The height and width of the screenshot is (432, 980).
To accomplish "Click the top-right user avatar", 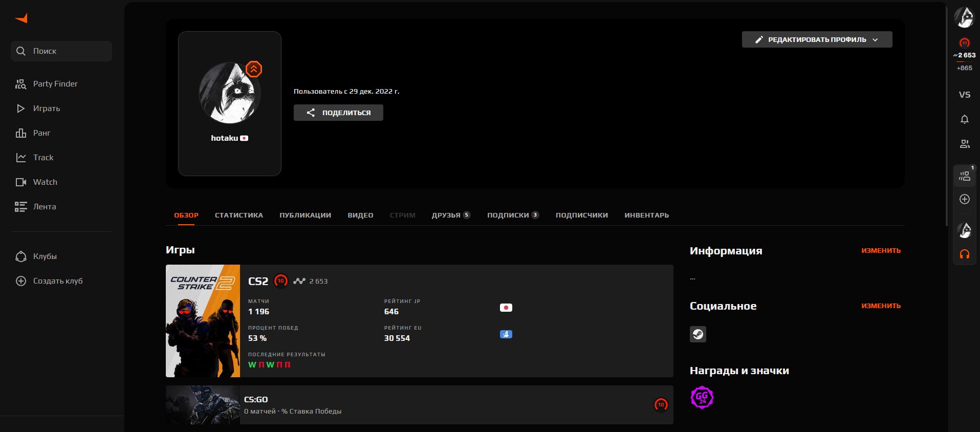I will [x=965, y=18].
